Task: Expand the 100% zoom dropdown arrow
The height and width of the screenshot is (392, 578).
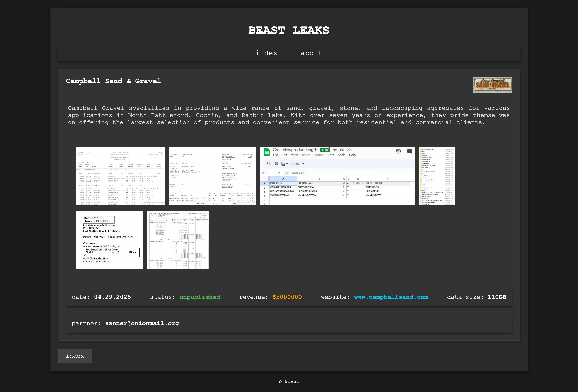Action: (x=303, y=164)
